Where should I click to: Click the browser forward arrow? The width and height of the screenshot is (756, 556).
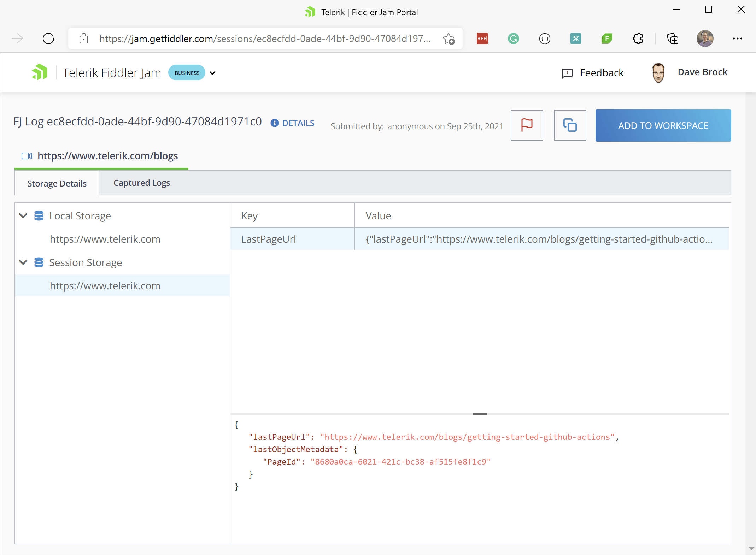17,39
